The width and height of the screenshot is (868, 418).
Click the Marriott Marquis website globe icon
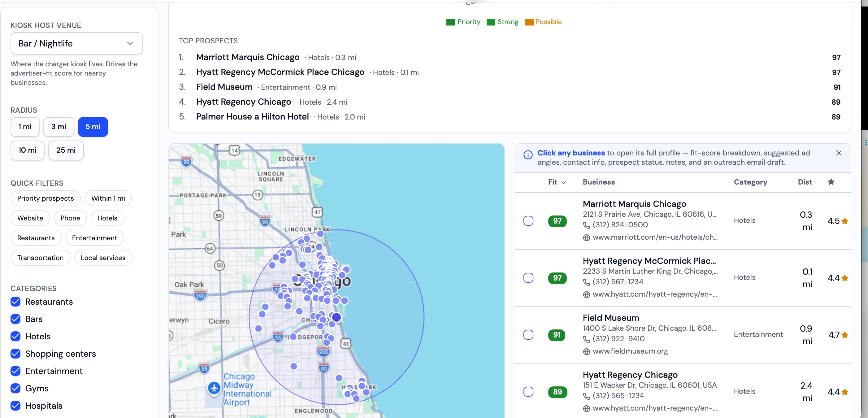click(x=586, y=238)
